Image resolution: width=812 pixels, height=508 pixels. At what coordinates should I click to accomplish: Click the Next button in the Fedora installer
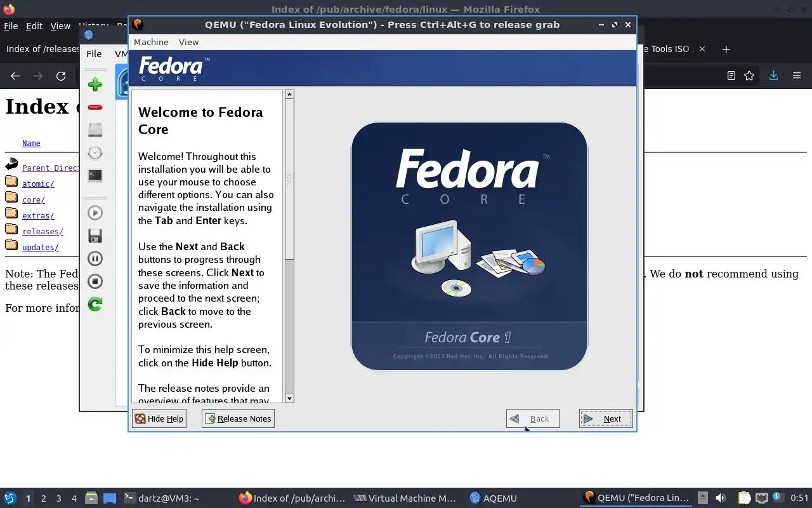click(x=606, y=418)
